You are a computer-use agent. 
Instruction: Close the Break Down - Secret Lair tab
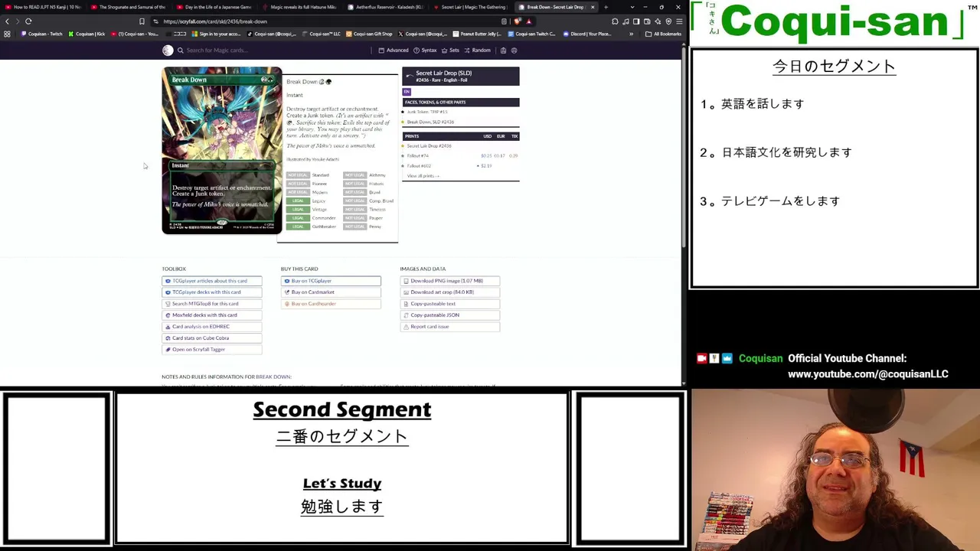tap(592, 7)
